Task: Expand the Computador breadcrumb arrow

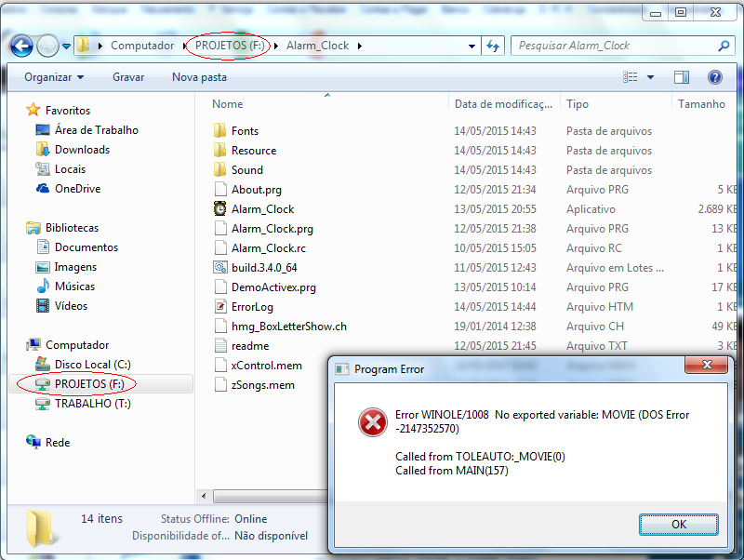Action: point(181,46)
